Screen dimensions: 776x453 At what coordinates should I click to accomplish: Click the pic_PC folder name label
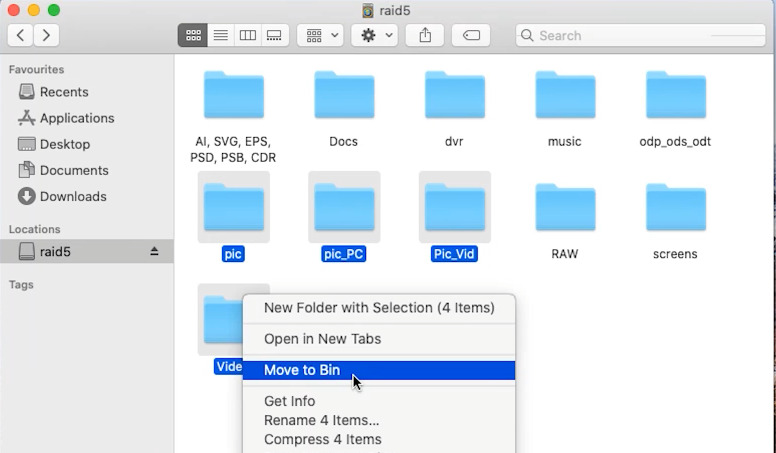click(x=343, y=254)
